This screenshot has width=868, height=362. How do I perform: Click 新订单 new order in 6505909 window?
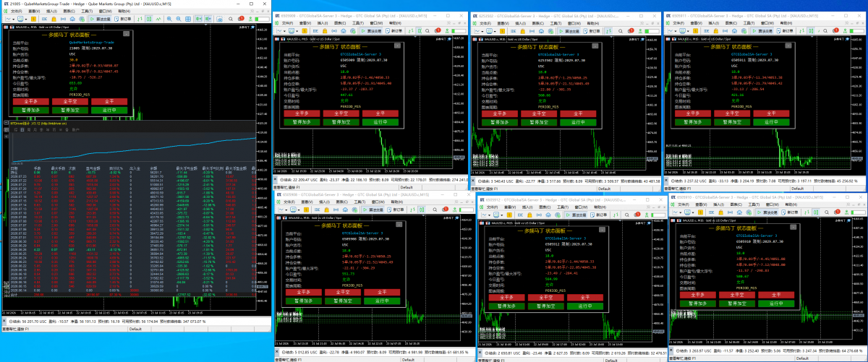pyautogui.click(x=393, y=31)
